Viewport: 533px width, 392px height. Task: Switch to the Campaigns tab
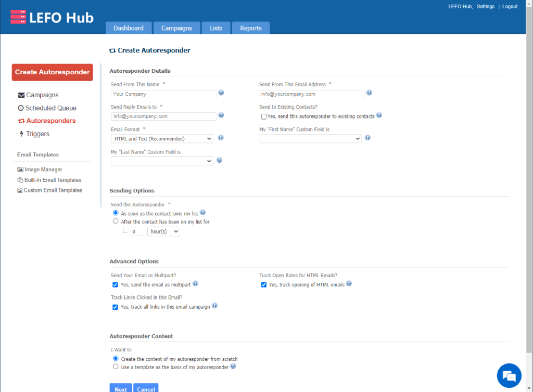[176, 28]
